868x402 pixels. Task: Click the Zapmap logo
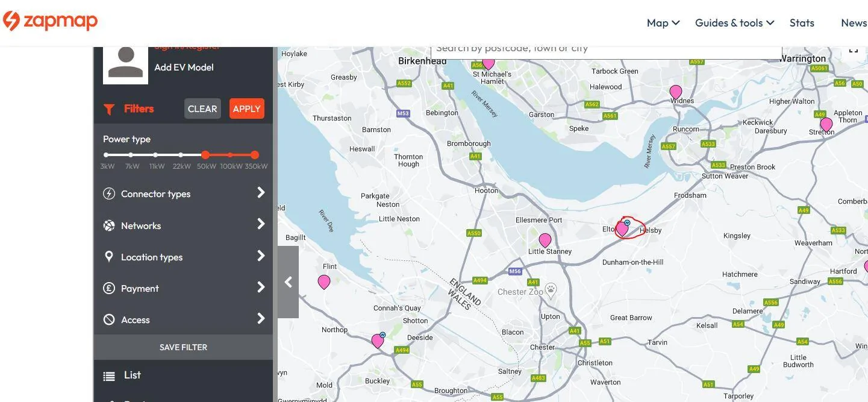click(50, 22)
